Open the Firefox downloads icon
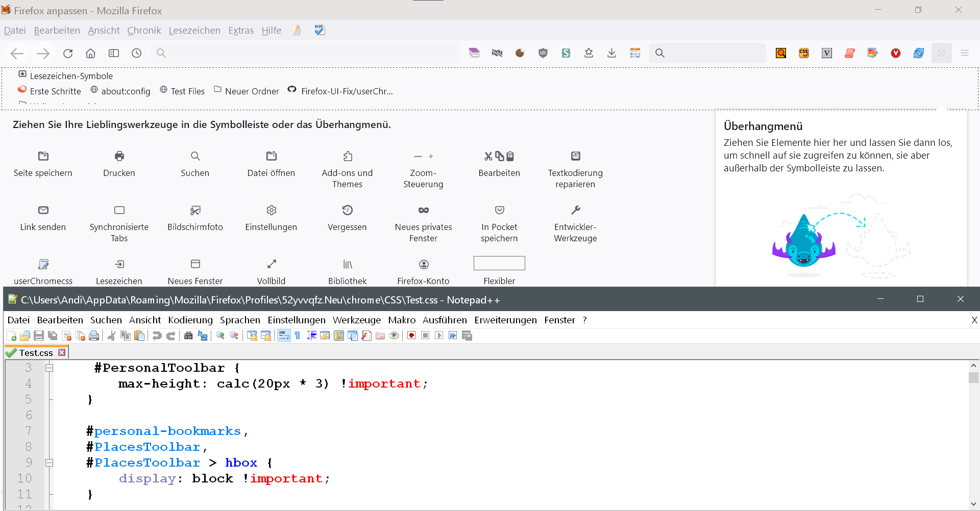 click(611, 53)
